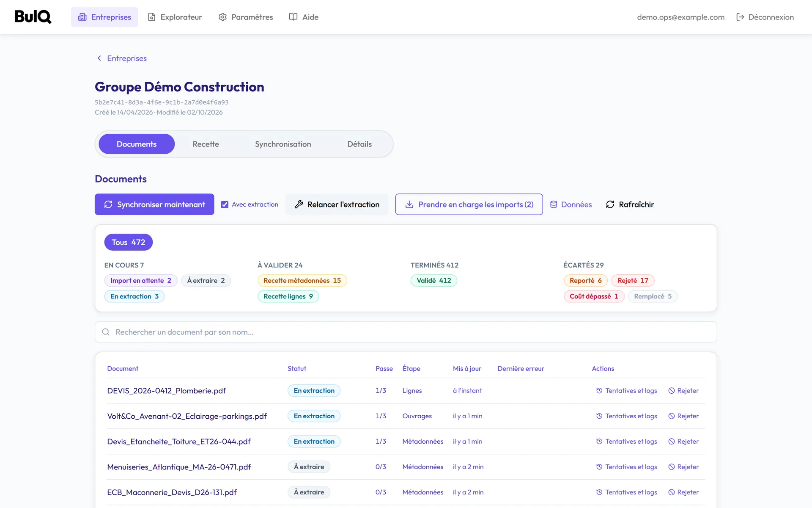Click the sync icon in Synchroniser maintenant
The image size is (812, 508).
click(x=108, y=204)
